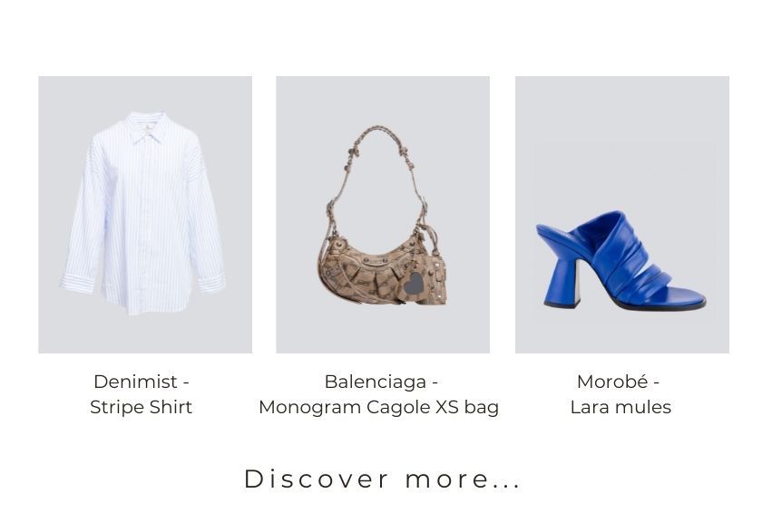Open the "Monogram Cagole XS bag" title link
Viewport: 762px width, 532px height.
(379, 407)
